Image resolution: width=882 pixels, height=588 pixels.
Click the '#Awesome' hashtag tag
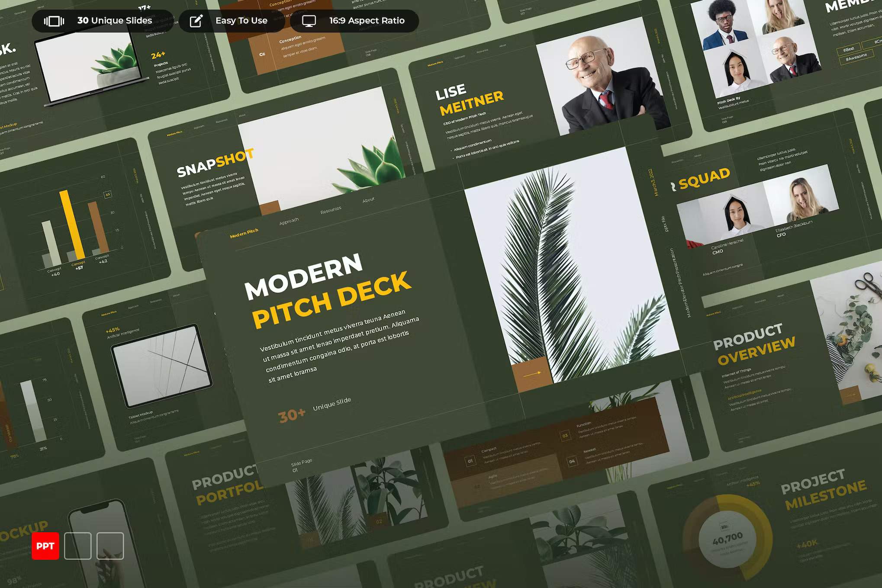[856, 57]
